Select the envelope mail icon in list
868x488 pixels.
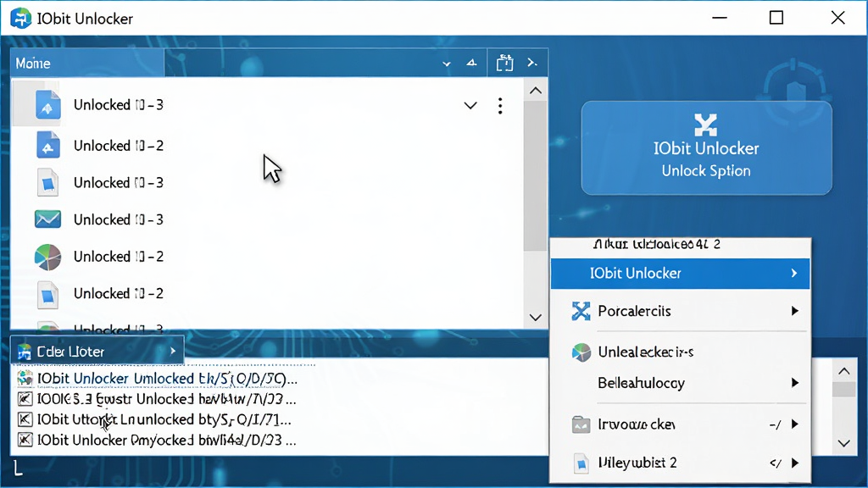click(x=47, y=219)
